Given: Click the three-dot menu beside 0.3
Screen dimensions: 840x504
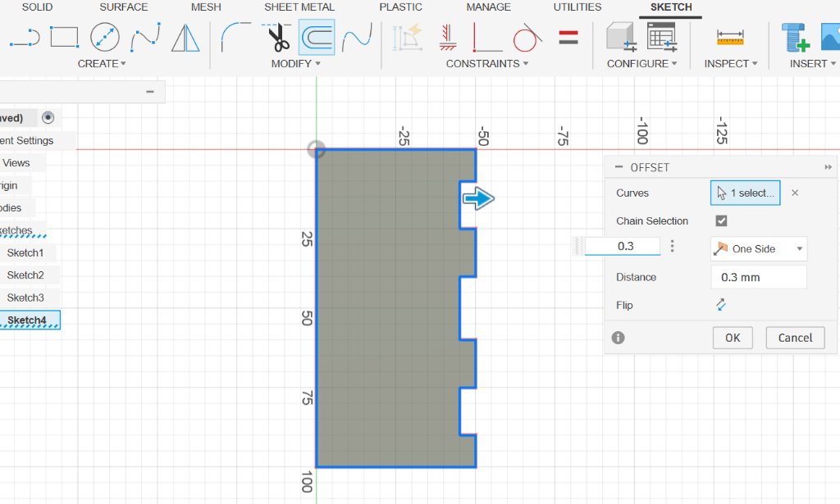Looking at the screenshot, I should click(672, 246).
